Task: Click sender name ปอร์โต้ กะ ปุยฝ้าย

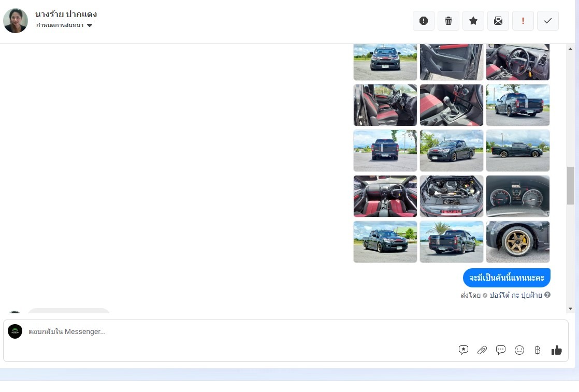Action: tap(515, 295)
